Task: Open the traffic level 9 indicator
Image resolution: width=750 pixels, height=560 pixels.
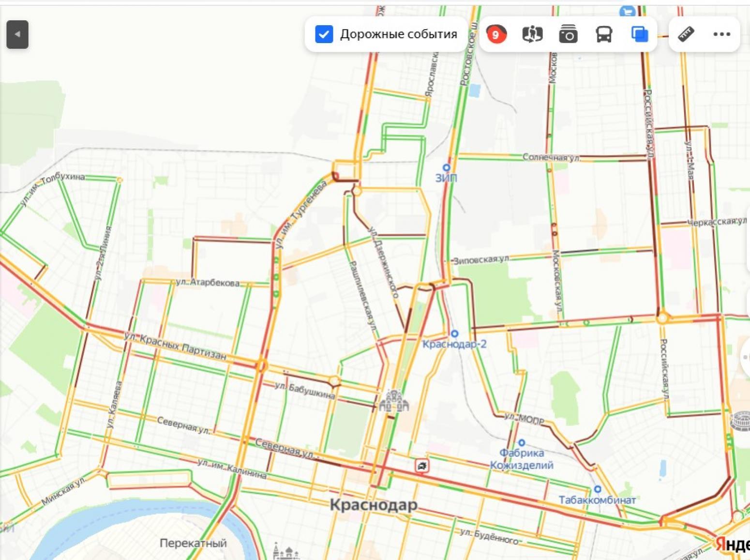Action: 495,34
